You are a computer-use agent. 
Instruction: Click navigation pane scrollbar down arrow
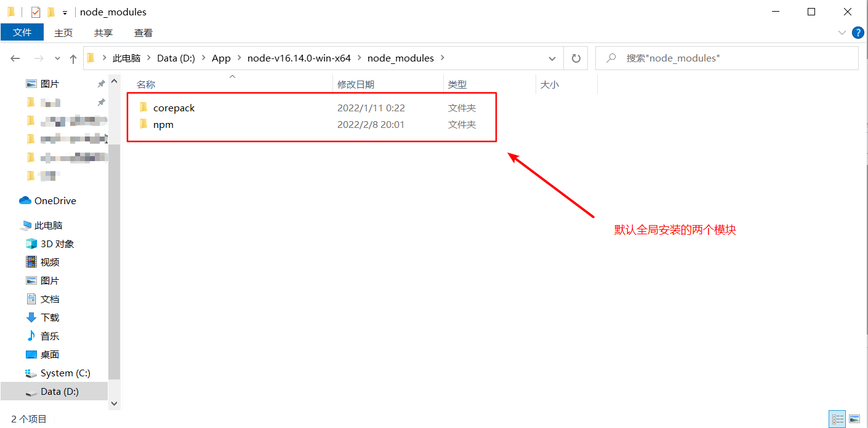coord(114,403)
